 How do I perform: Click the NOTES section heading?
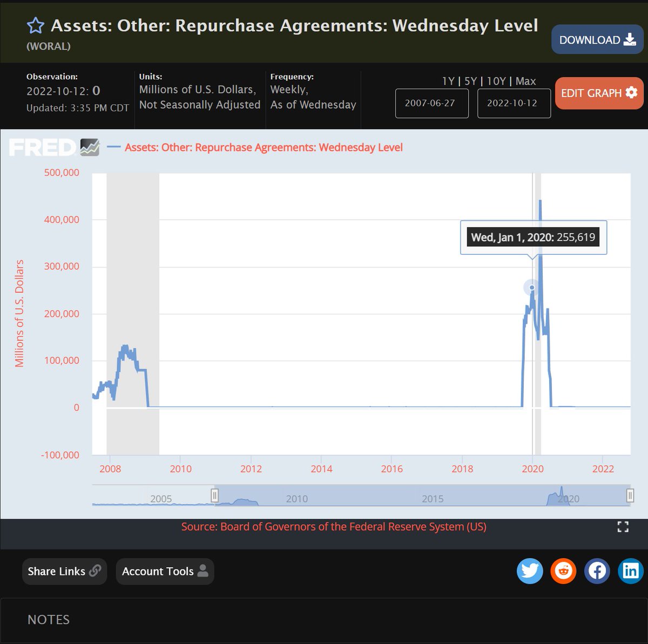point(49,619)
